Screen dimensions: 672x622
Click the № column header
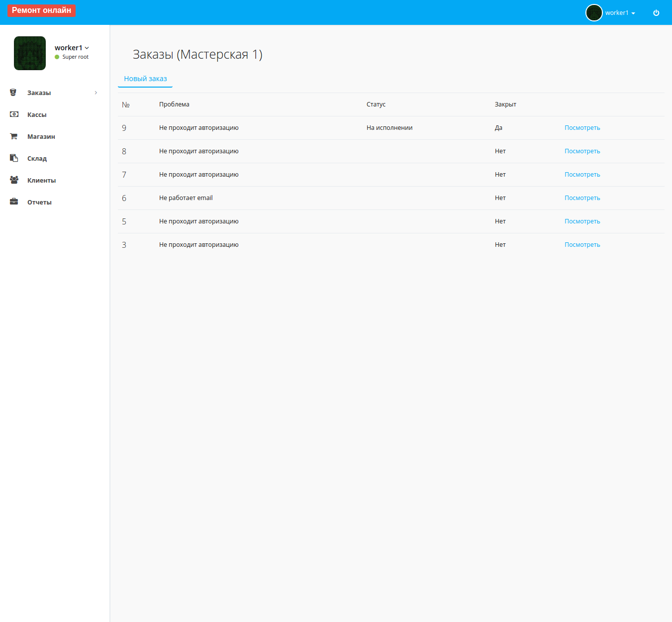(126, 104)
